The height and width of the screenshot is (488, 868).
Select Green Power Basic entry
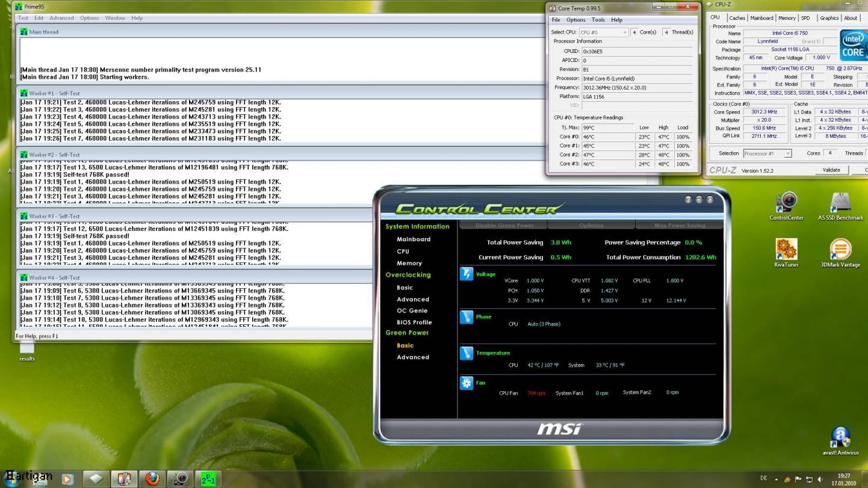(405, 345)
